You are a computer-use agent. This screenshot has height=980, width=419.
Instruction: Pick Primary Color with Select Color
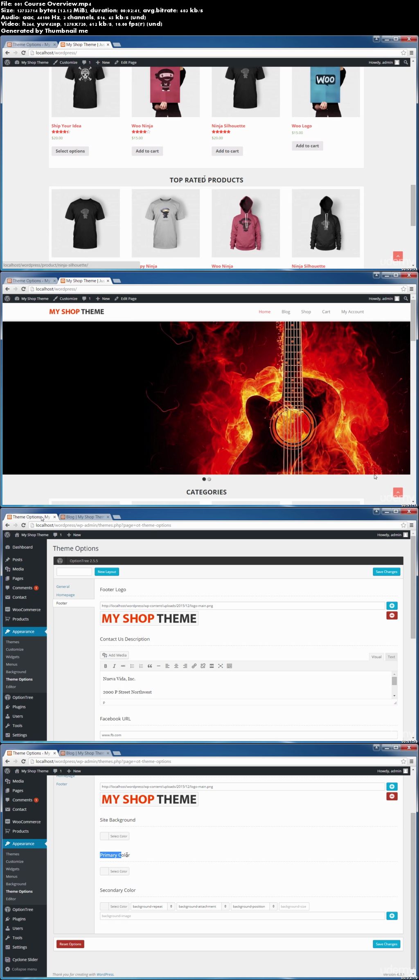(x=115, y=871)
